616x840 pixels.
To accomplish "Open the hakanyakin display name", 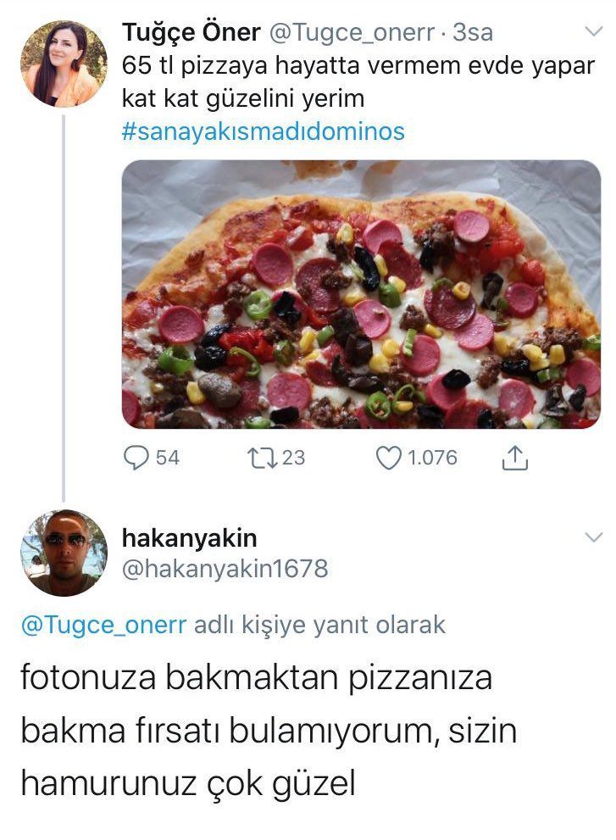I will click(189, 537).
